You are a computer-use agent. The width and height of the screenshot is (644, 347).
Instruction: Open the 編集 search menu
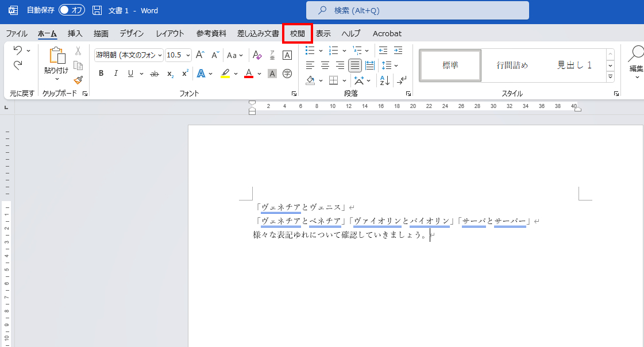point(636,61)
